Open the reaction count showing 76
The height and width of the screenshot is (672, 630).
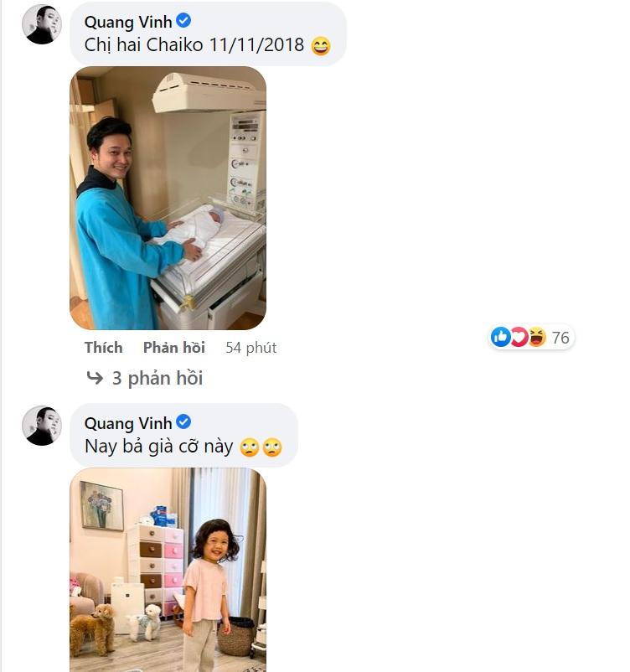tap(560, 338)
